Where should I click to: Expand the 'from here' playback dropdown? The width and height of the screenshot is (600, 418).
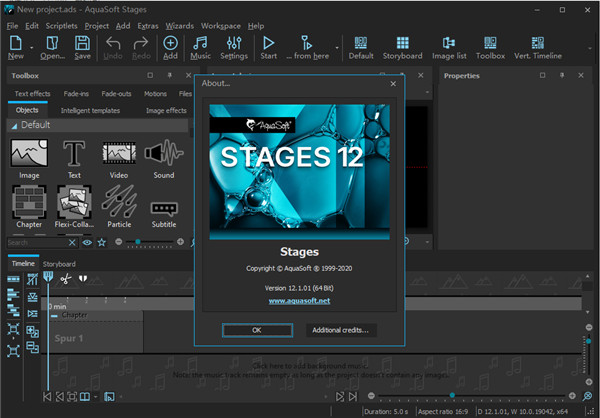point(337,47)
